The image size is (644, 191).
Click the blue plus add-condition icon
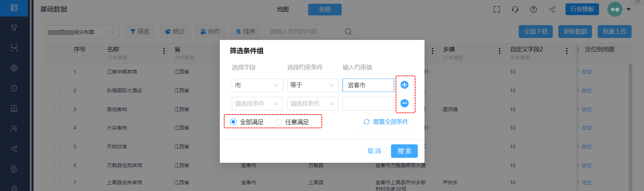click(x=404, y=85)
